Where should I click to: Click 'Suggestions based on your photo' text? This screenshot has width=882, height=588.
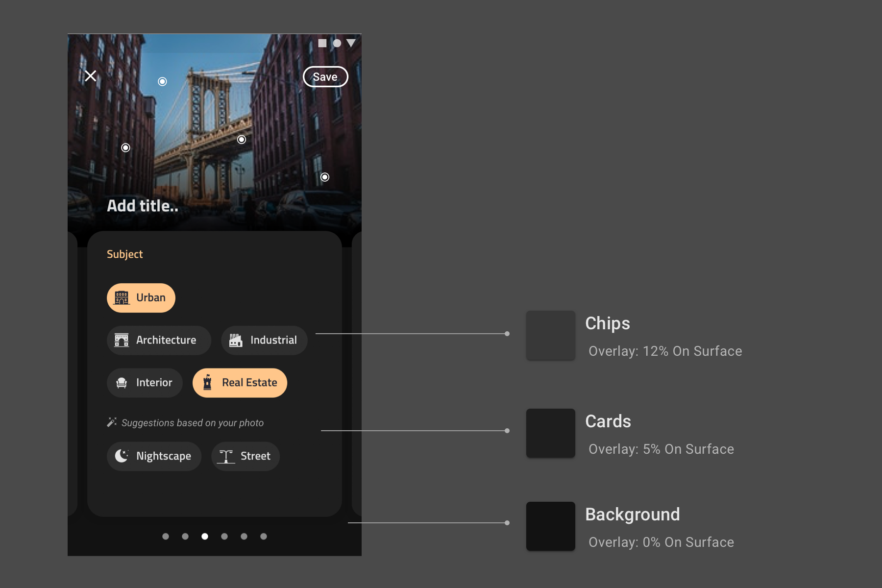[193, 423]
